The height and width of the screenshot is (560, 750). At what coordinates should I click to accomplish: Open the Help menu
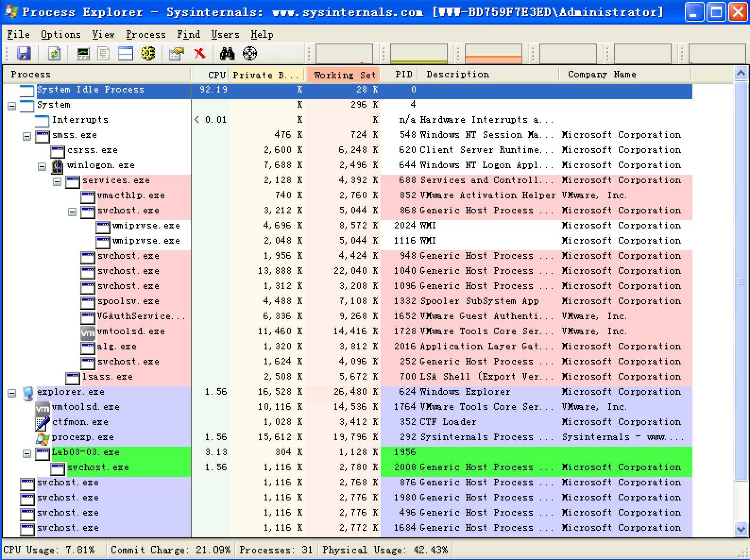262,34
